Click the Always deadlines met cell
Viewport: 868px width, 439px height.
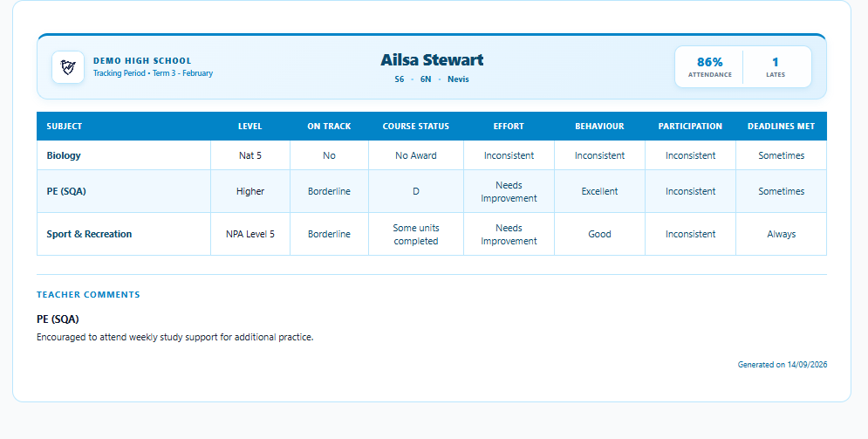coord(781,234)
